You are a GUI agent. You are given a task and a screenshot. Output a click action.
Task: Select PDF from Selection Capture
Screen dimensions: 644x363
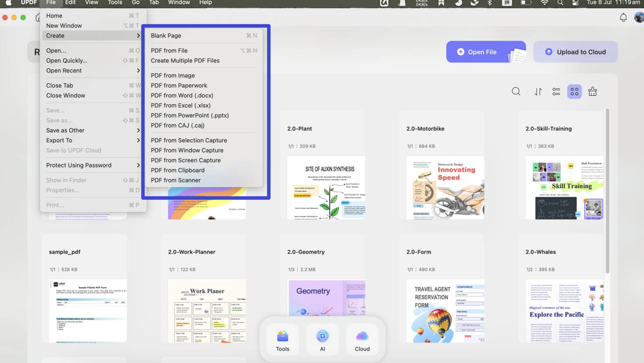click(204, 141)
